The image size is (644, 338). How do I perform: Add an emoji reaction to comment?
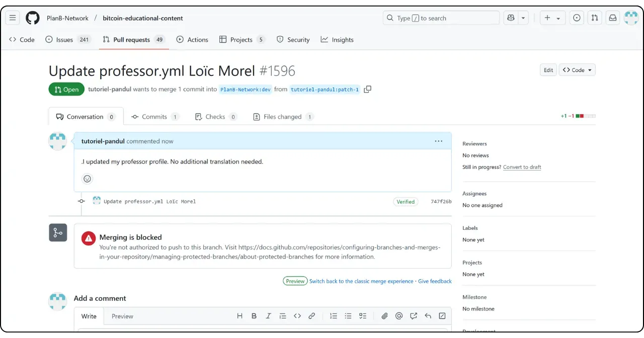point(87,179)
